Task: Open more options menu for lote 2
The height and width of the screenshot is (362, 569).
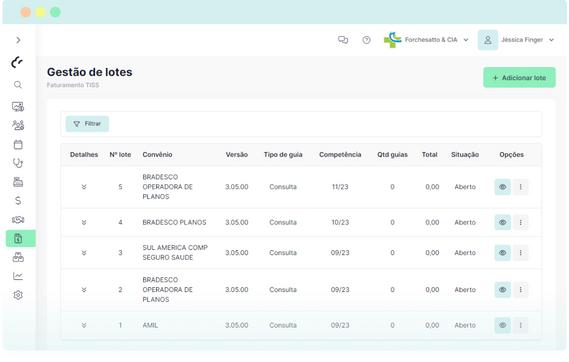Action: tap(521, 290)
